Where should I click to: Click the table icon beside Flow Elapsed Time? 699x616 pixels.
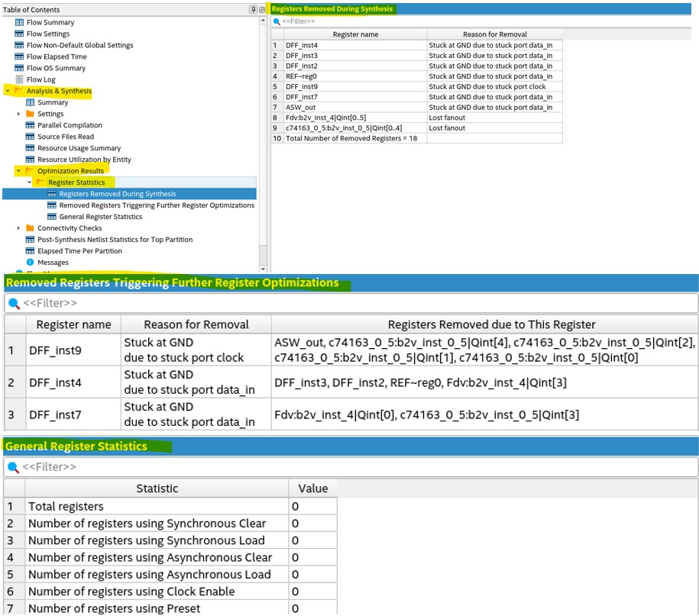pyautogui.click(x=19, y=55)
